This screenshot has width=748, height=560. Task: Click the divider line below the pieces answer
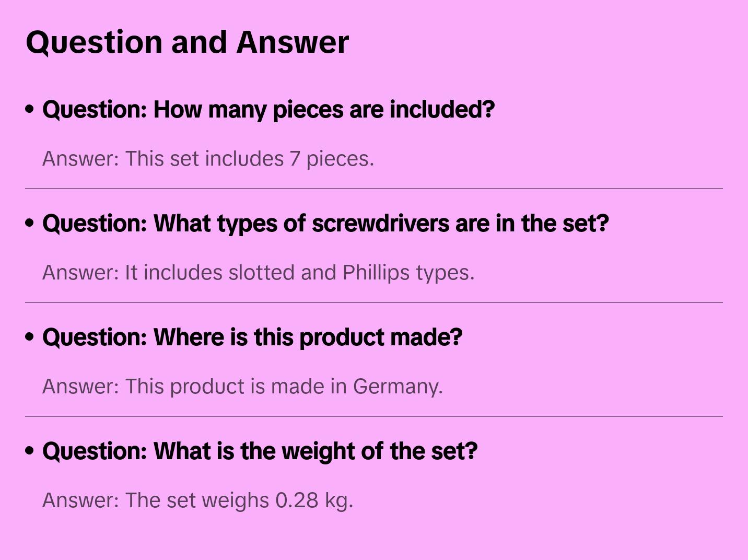pos(374,189)
